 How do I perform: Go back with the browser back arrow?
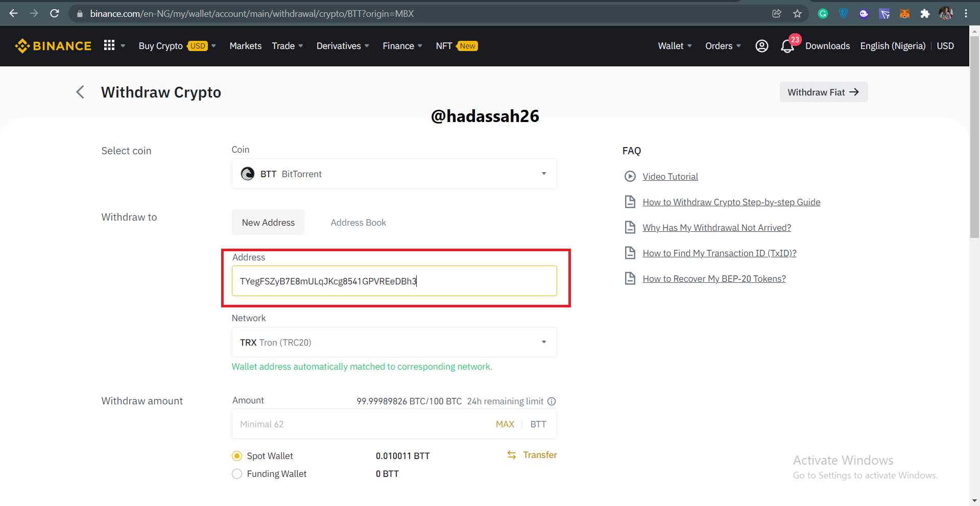14,13
